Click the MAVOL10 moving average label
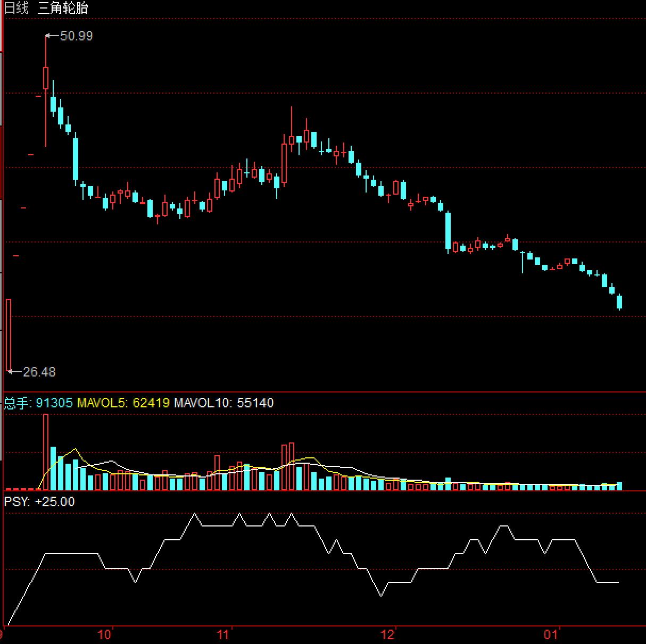This screenshot has width=646, height=644. pos(201,403)
